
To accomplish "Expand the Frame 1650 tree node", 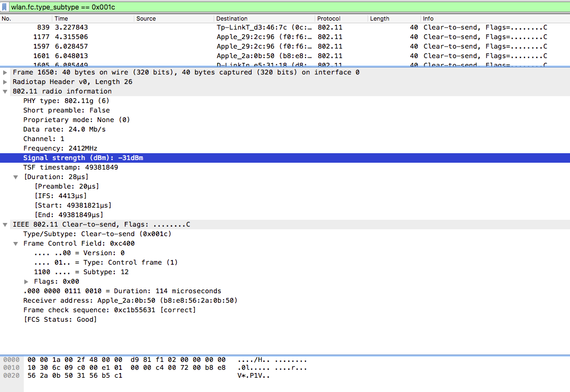I will tap(5, 72).
